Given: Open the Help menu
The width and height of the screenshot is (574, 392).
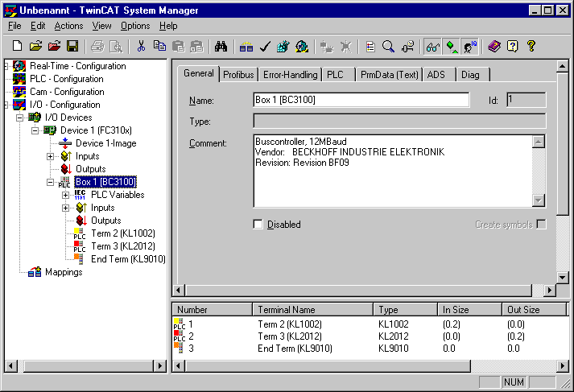Looking at the screenshot, I should 168,26.
